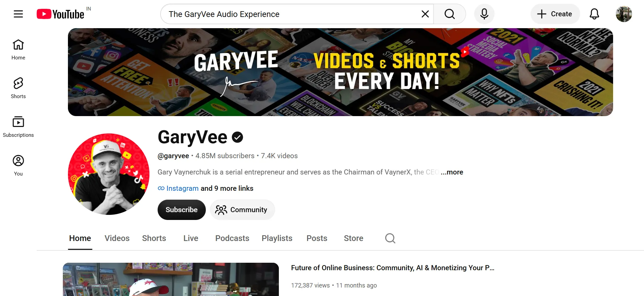Start voice search with microphone
Screen dimensions: 644x296
484,14
